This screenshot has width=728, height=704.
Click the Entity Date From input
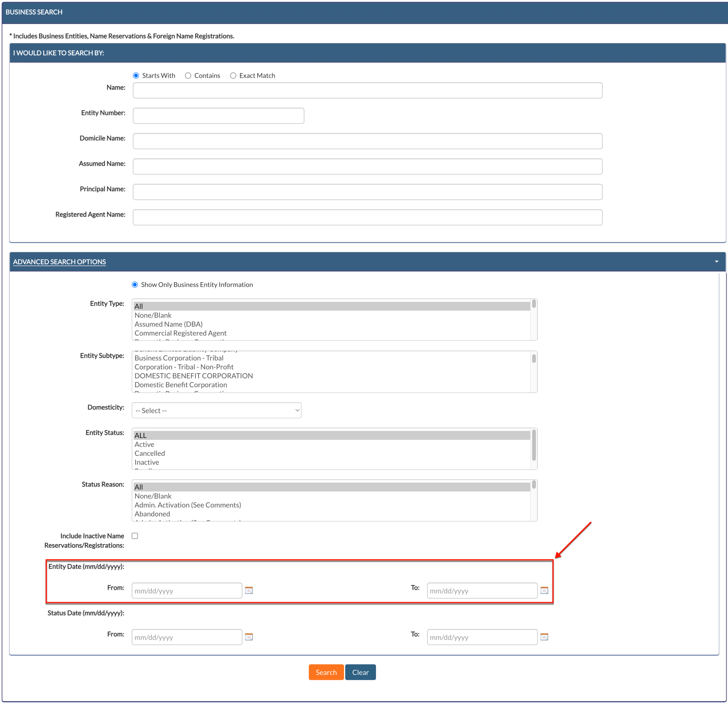tap(187, 590)
